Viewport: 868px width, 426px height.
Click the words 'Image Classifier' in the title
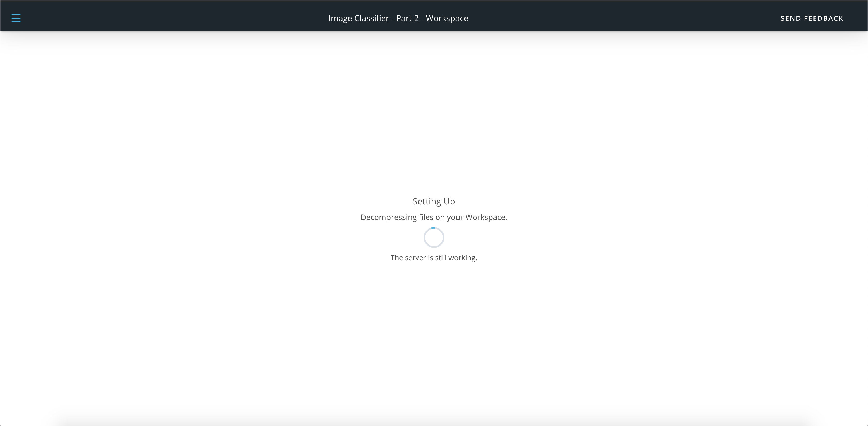[x=359, y=18]
